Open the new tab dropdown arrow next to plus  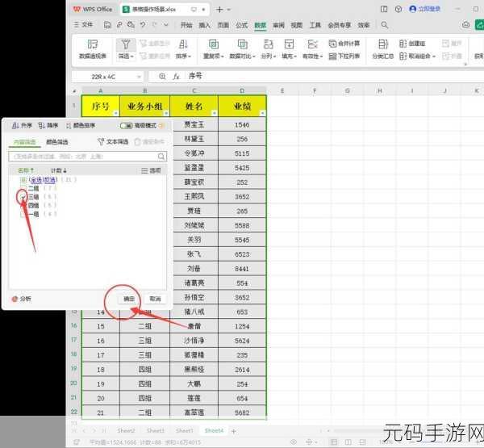pos(229,10)
